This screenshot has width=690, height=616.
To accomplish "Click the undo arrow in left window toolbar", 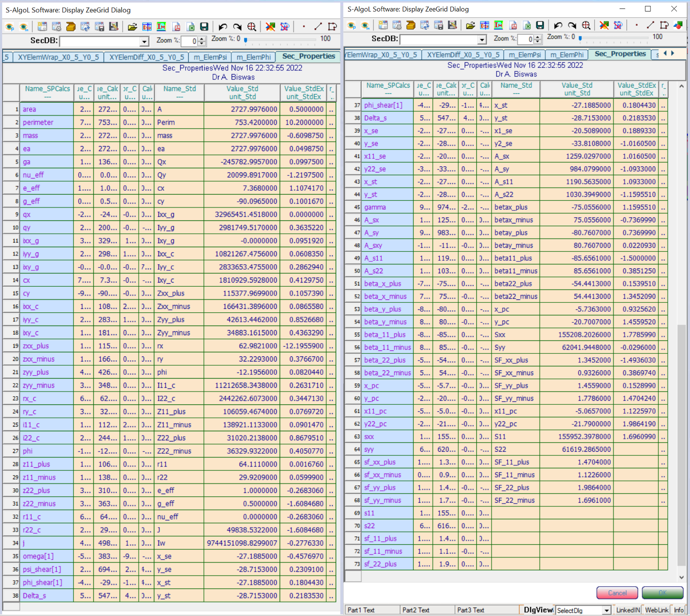I will (223, 27).
